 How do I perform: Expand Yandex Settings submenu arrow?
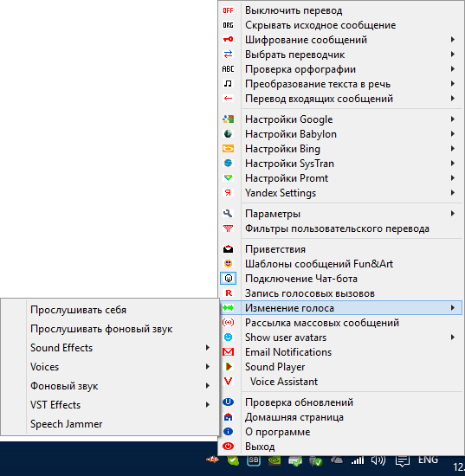[453, 192]
